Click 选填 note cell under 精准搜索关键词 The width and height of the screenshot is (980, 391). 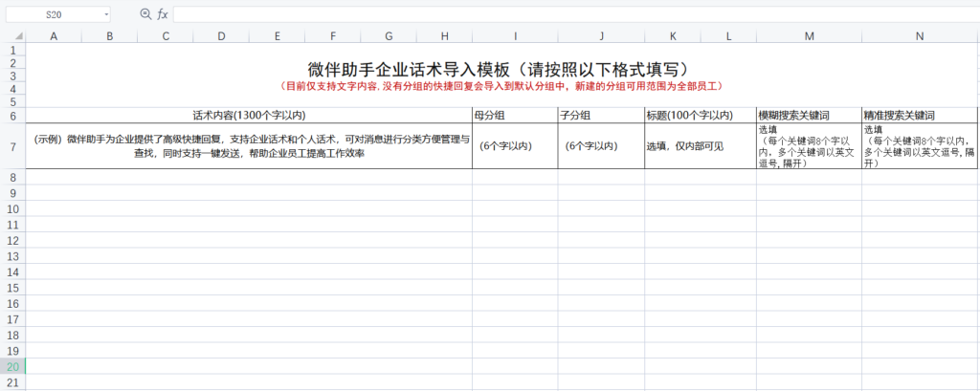pyautogui.click(x=920, y=145)
